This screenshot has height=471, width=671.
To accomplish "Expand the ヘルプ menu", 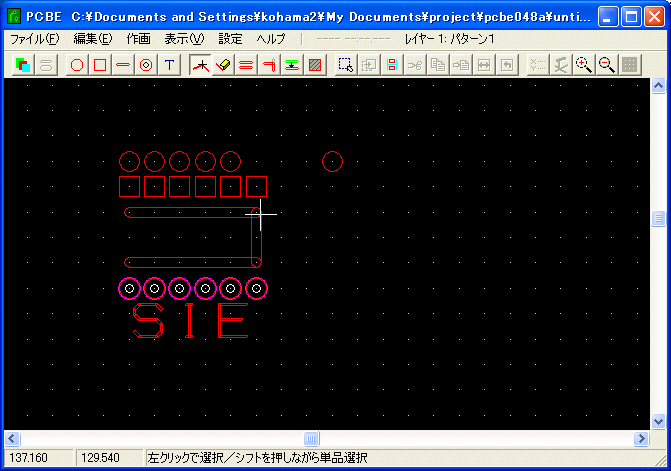I will (x=271, y=38).
